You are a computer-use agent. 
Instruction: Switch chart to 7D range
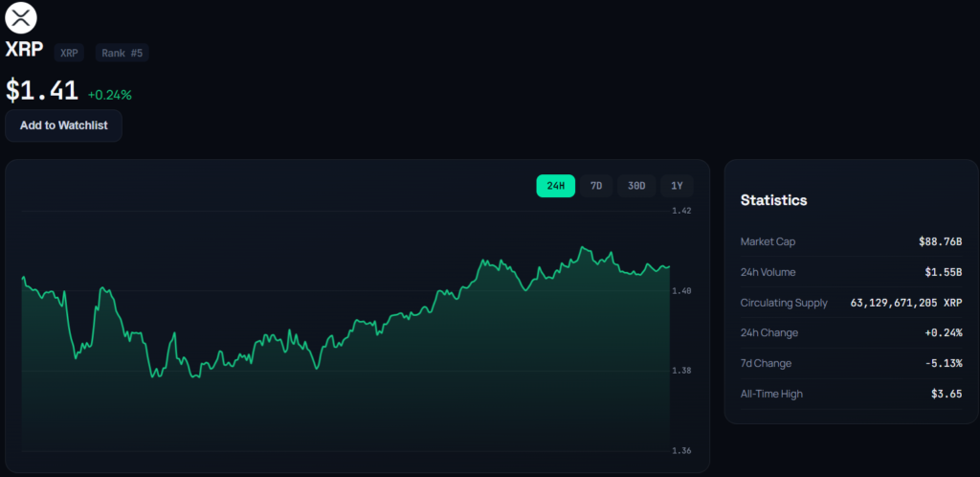tap(595, 186)
